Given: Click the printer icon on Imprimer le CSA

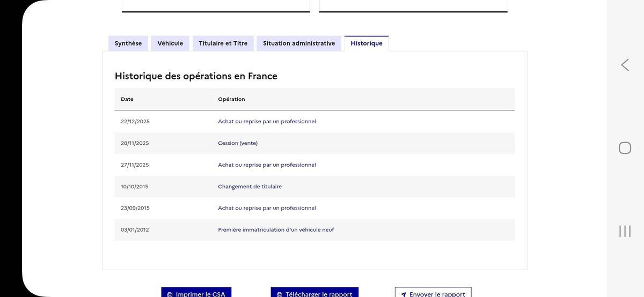Looking at the screenshot, I should (170, 294).
